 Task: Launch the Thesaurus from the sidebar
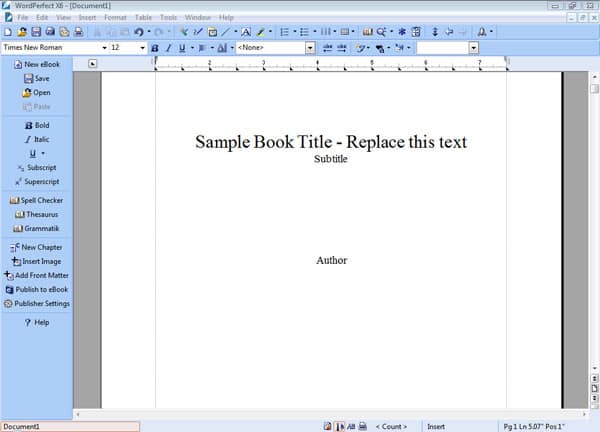click(36, 214)
